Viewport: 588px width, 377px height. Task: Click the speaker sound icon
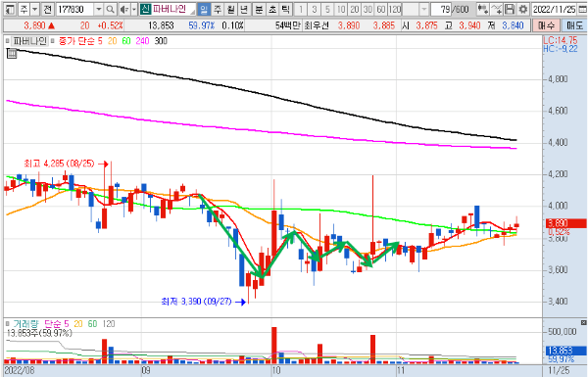click(124, 9)
